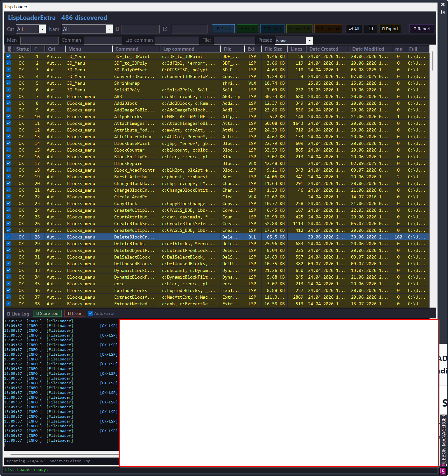Click the Scan button

coord(223,29)
